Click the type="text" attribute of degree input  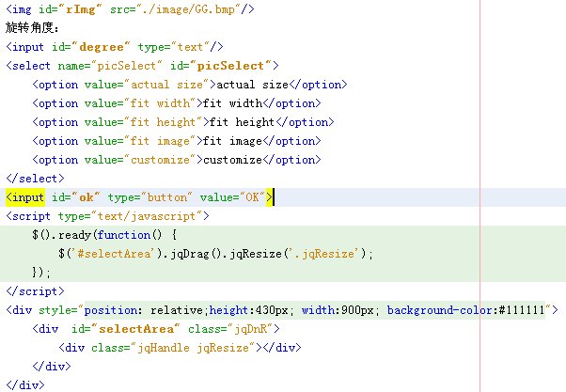(x=173, y=47)
